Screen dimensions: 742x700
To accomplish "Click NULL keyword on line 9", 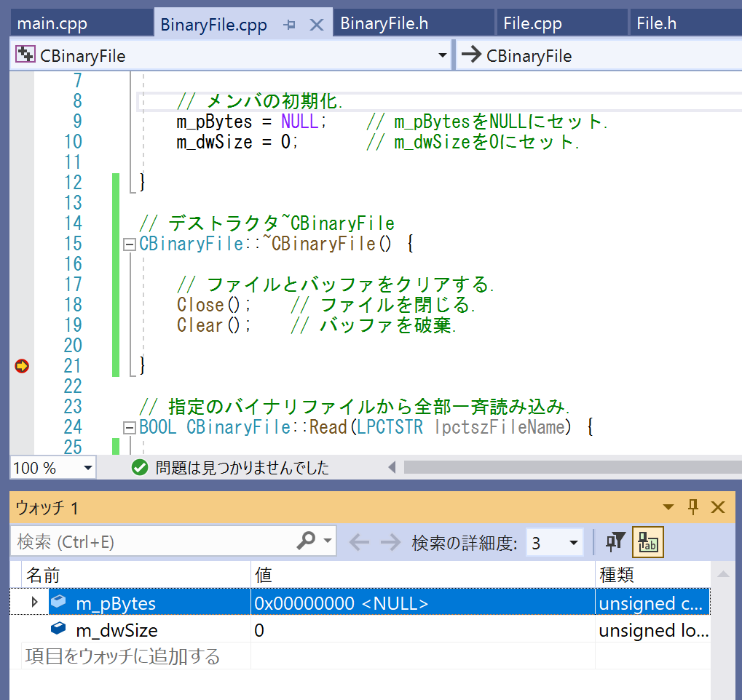I will (x=299, y=122).
